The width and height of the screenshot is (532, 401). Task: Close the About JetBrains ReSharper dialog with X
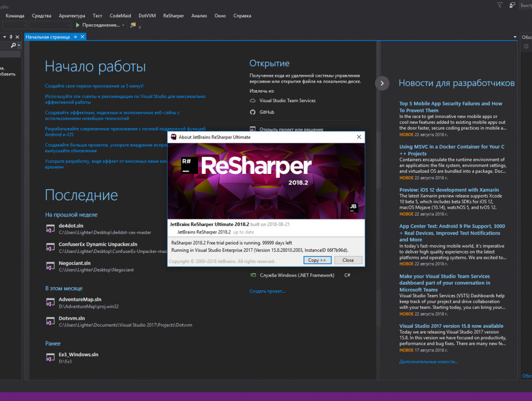pyautogui.click(x=359, y=137)
